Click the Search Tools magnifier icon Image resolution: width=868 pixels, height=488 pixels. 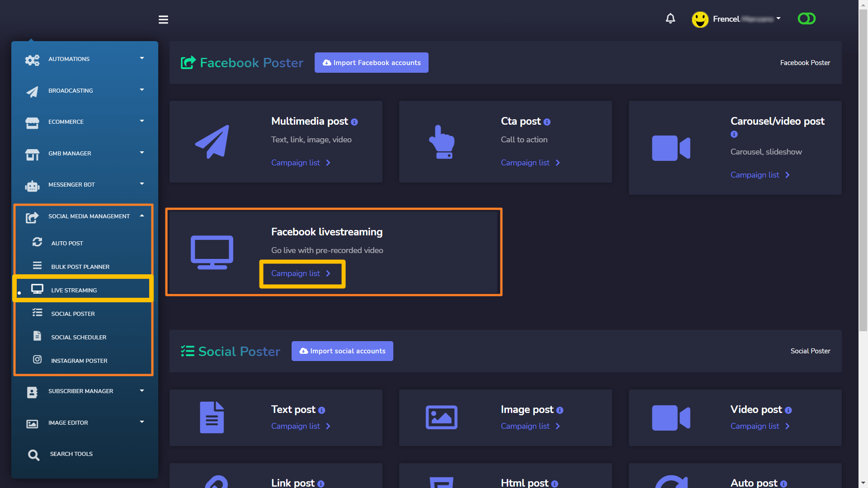(33, 455)
